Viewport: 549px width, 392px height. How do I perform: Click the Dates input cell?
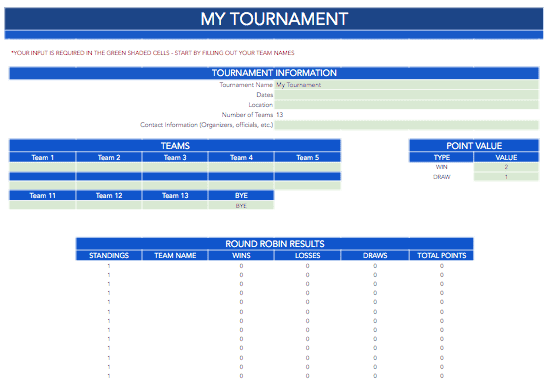(406, 94)
